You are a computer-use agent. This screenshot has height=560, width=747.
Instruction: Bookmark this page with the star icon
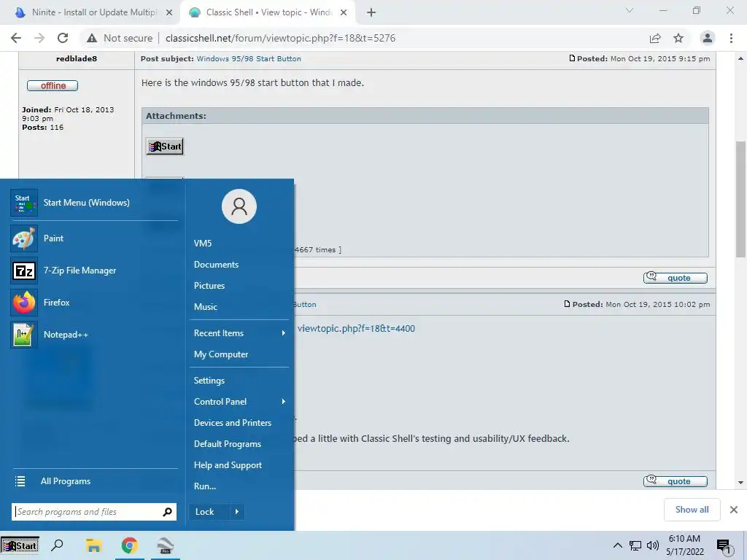pos(678,38)
